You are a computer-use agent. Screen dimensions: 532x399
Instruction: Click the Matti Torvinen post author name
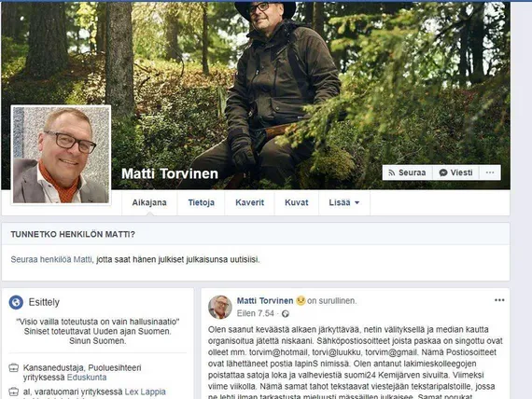pos(265,301)
